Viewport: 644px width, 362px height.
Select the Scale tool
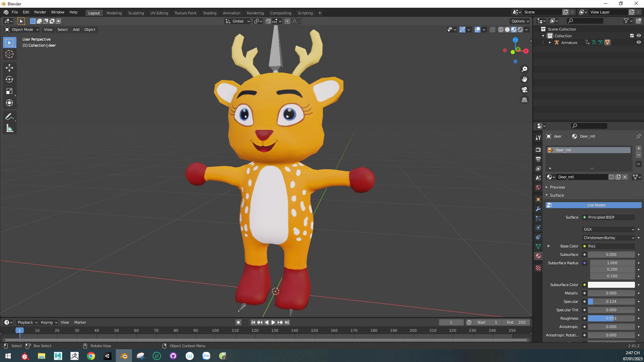pyautogui.click(x=9, y=91)
